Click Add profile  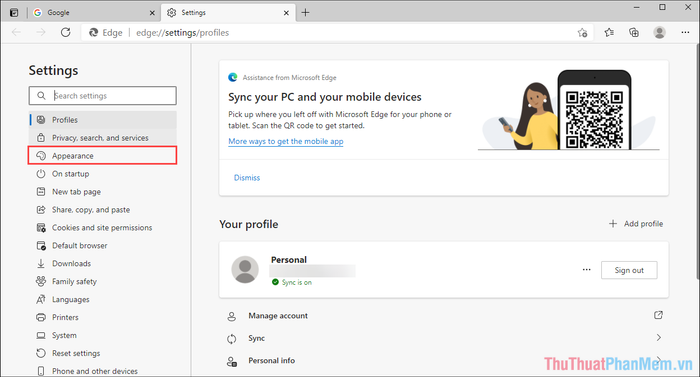click(x=636, y=224)
